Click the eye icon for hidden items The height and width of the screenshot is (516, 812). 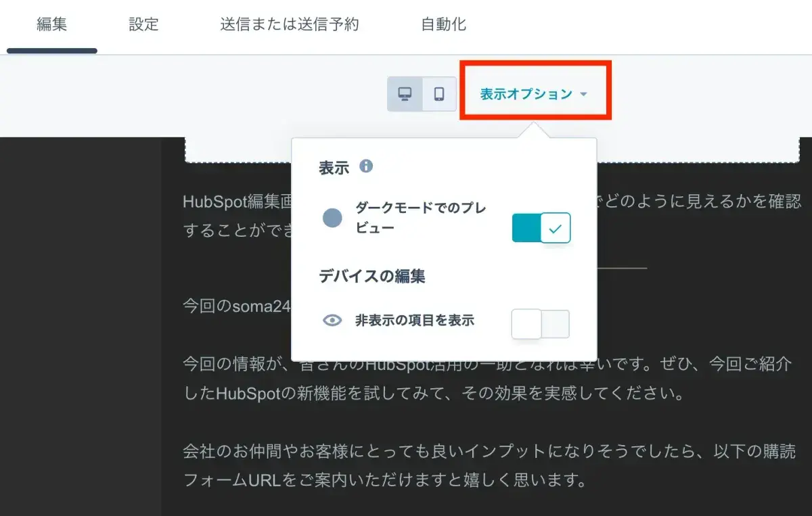pos(332,321)
